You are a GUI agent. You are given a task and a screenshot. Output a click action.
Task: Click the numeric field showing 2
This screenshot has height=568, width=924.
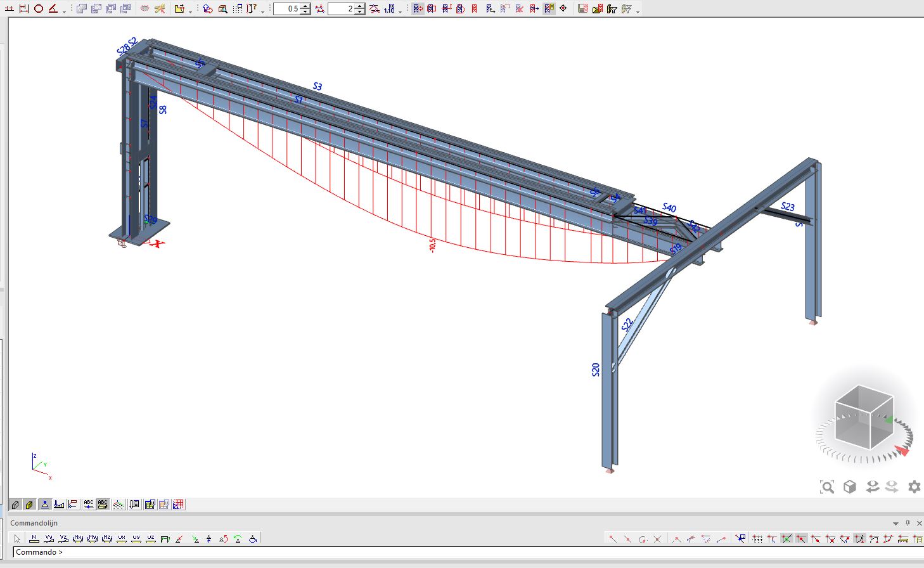pyautogui.click(x=341, y=9)
